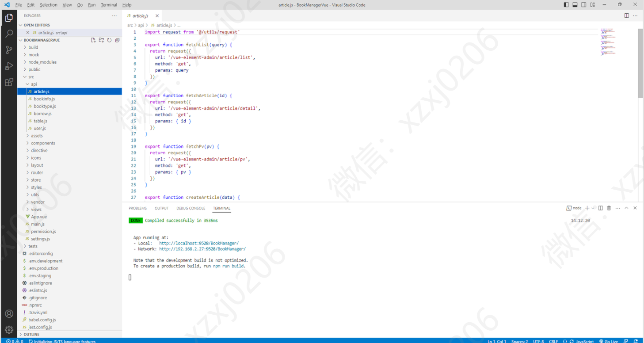Create a new terminal with plus icon
This screenshot has width=644, height=343.
(x=587, y=208)
